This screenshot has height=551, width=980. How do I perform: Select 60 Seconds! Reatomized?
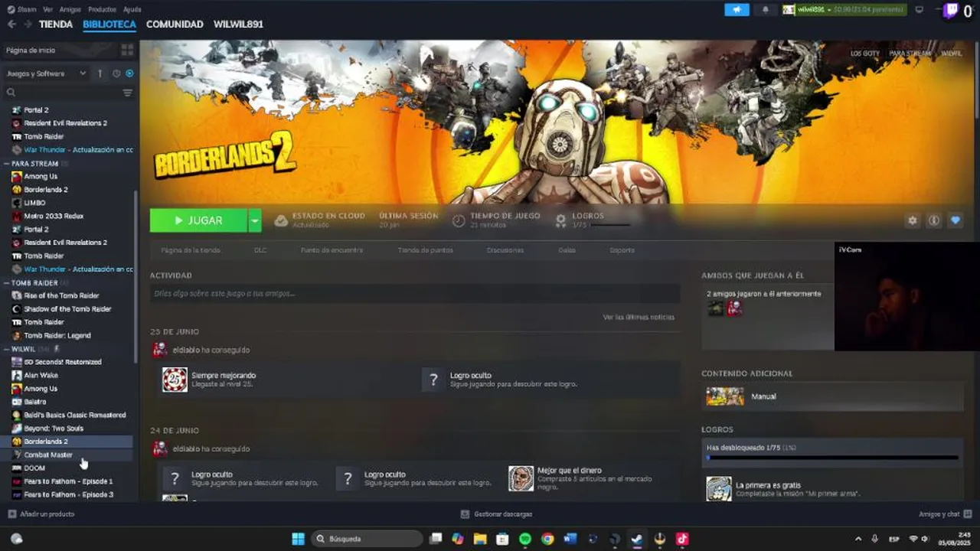[x=63, y=362]
